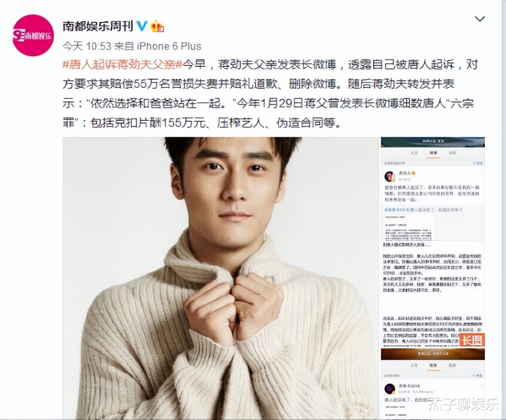Open the pink 南都娱乐 avatar logo
This screenshot has width=506, height=420.
click(x=33, y=35)
